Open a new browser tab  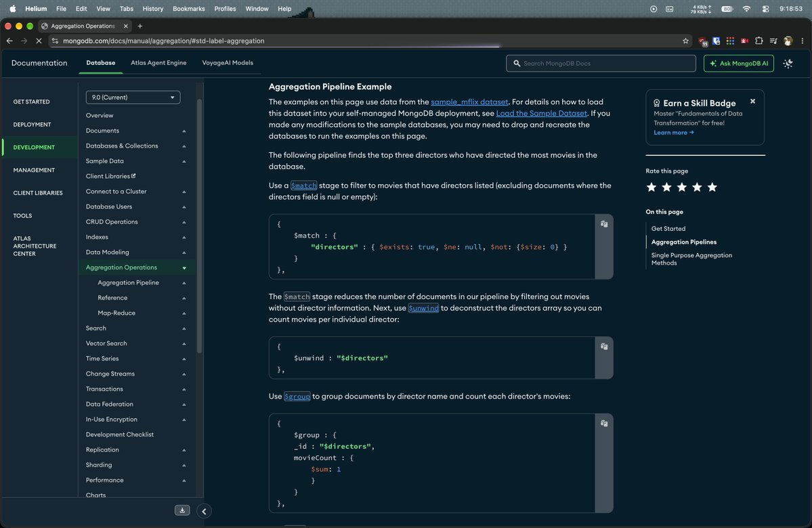click(140, 26)
